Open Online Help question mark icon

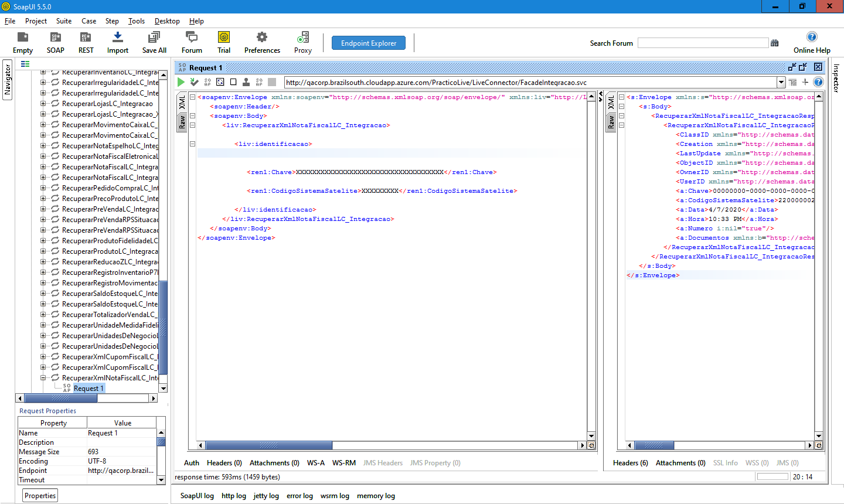(812, 37)
